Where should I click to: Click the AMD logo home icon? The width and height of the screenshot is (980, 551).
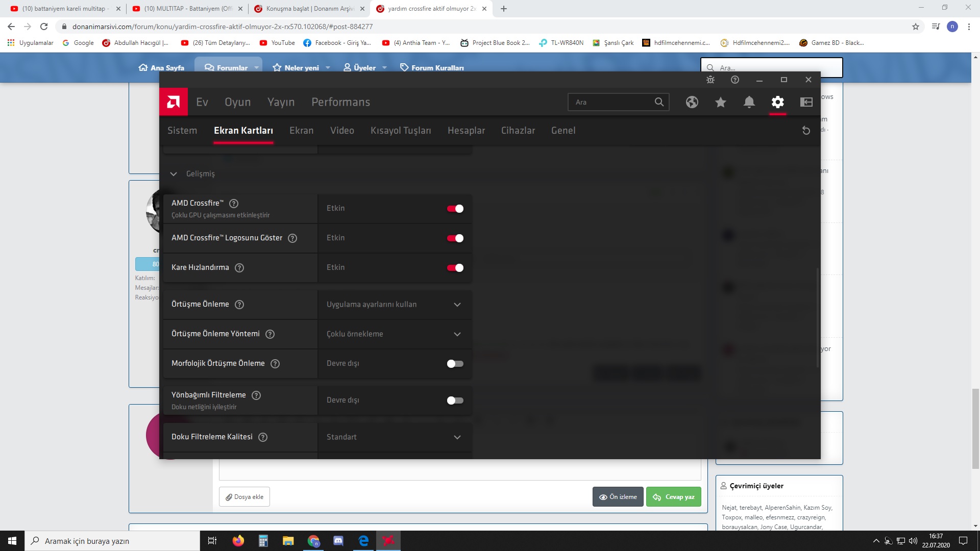(x=174, y=102)
